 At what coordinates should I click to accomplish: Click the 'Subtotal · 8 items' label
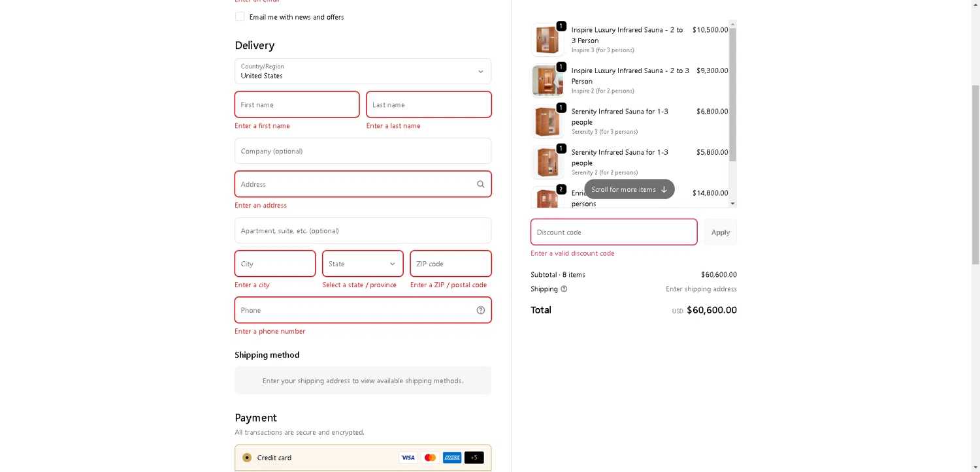tap(558, 275)
